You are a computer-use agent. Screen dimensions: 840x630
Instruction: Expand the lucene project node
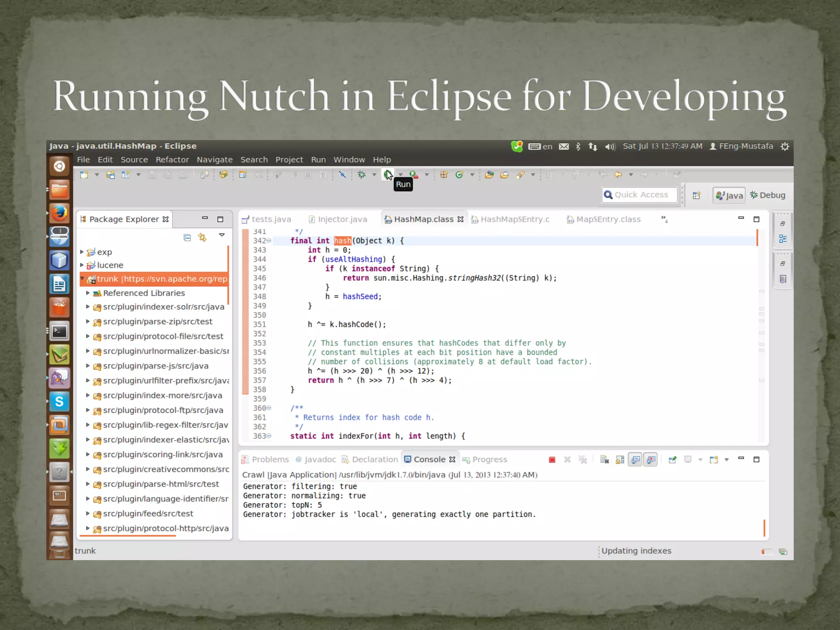point(82,265)
